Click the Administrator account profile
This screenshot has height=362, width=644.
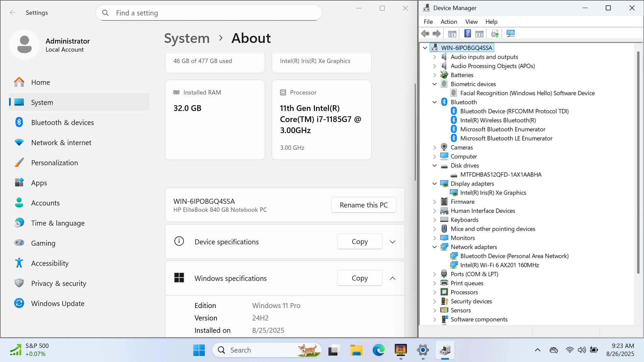point(50,45)
